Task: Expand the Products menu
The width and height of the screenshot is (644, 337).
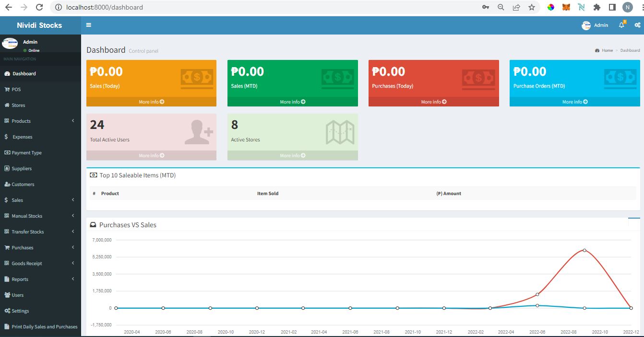Action: point(21,121)
